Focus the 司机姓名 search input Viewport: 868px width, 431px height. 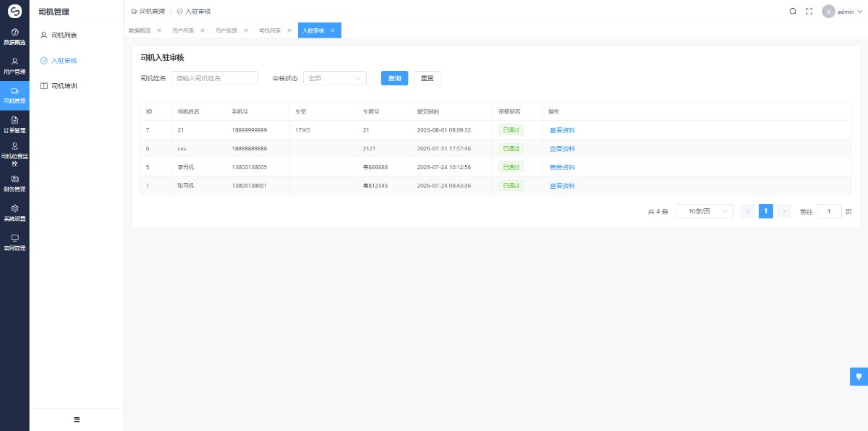coord(215,78)
